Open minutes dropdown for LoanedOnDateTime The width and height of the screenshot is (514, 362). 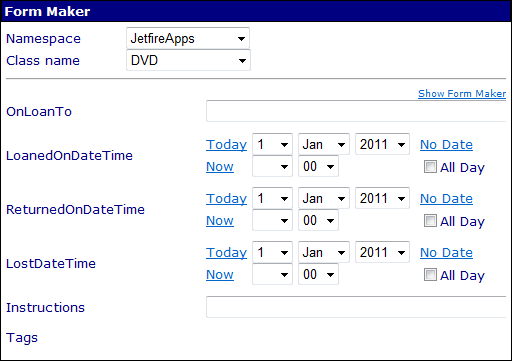318,166
